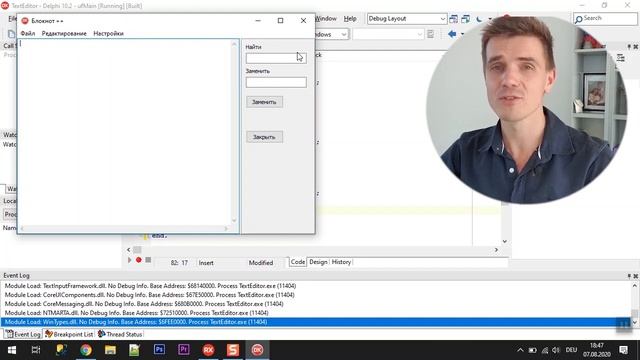Show hidden tray icons chevron
Viewport: 640px width, 360px height.
520,350
